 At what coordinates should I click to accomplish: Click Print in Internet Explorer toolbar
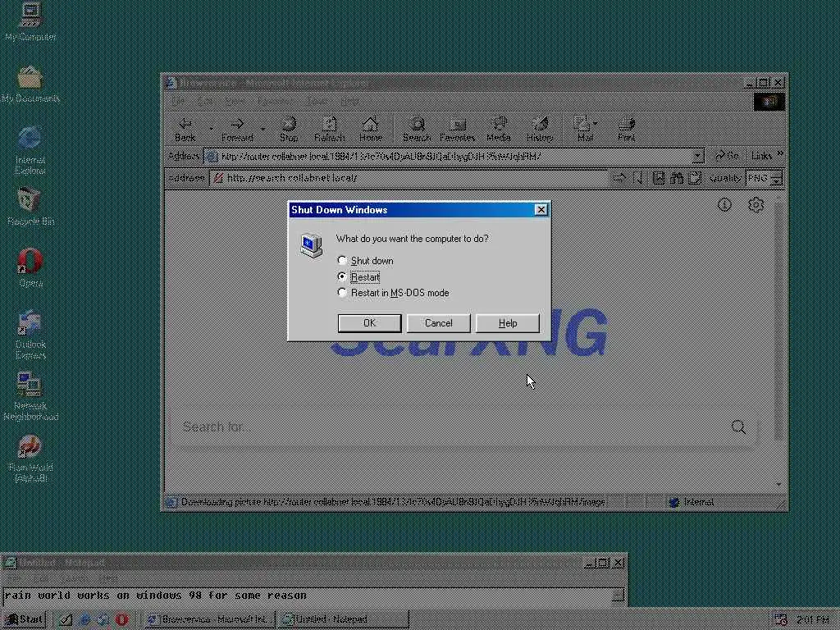pyautogui.click(x=626, y=129)
